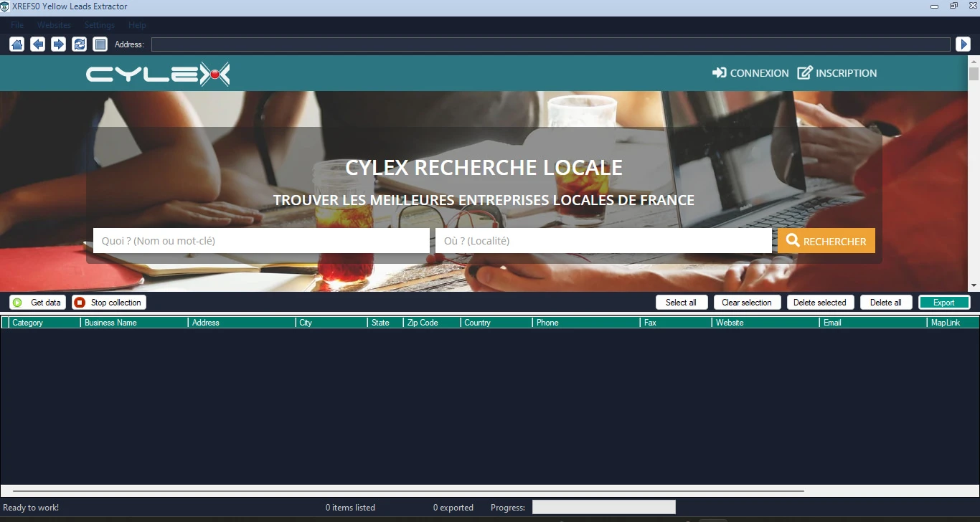Click the Select all button
Image resolution: width=980 pixels, height=522 pixels.
pyautogui.click(x=682, y=303)
